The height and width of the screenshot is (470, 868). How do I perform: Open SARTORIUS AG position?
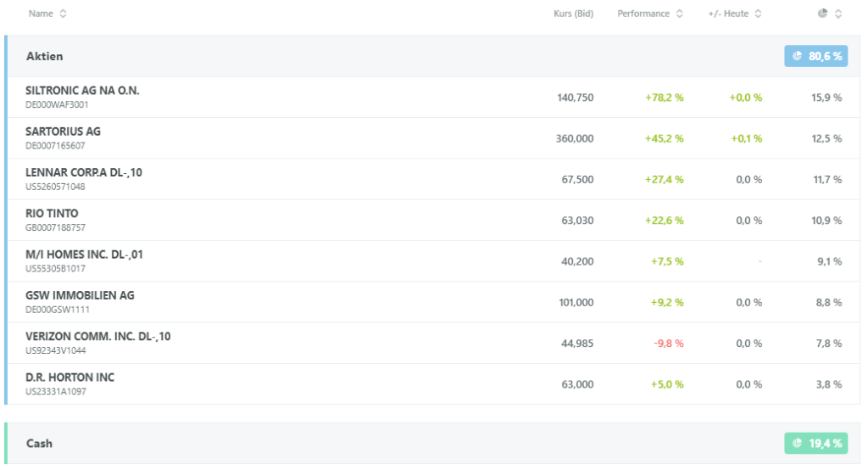[63, 131]
